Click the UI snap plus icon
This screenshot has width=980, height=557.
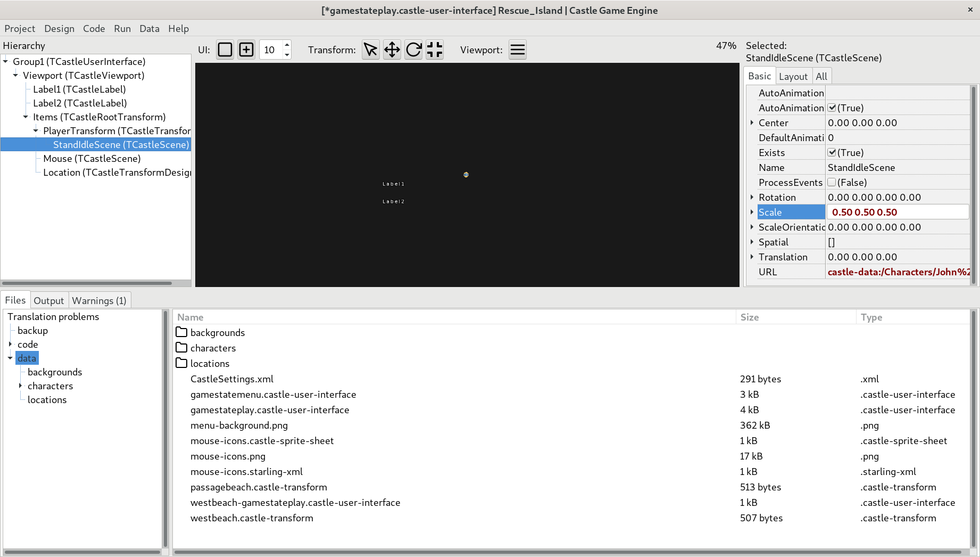246,50
